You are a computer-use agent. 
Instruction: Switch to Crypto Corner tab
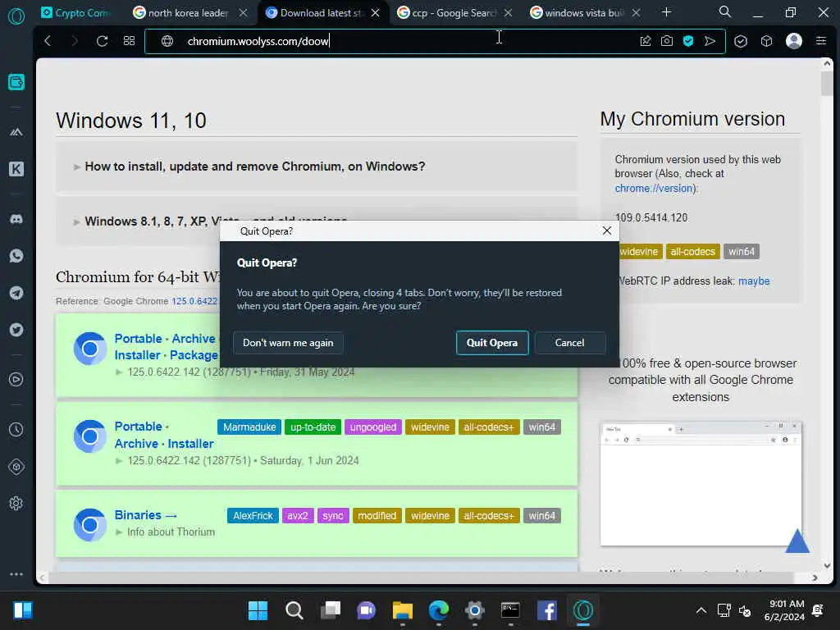pyautogui.click(x=76, y=13)
